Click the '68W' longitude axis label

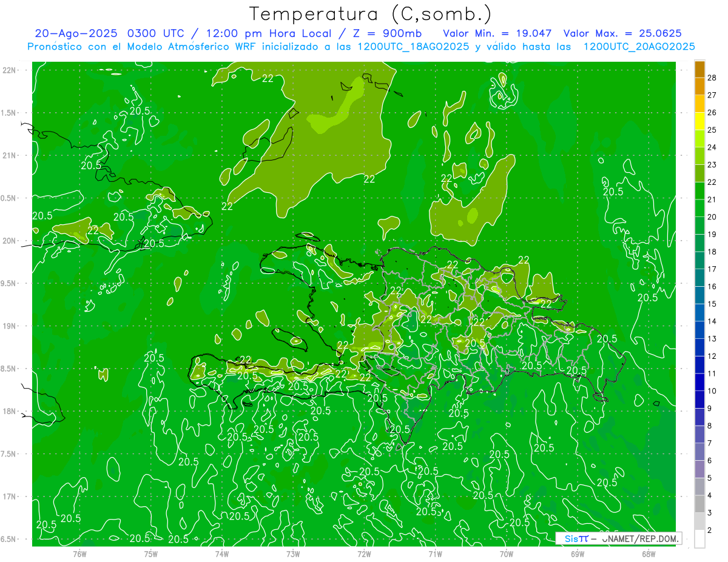click(x=649, y=554)
